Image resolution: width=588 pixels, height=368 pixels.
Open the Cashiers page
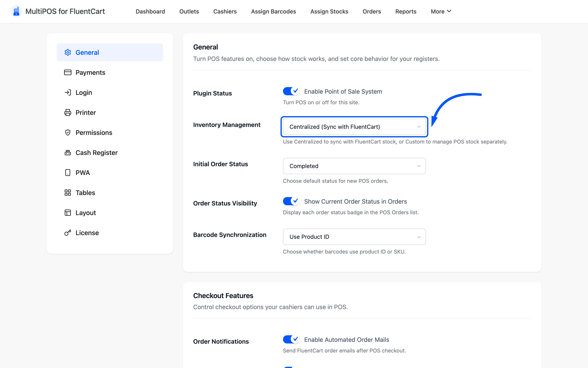[225, 11]
